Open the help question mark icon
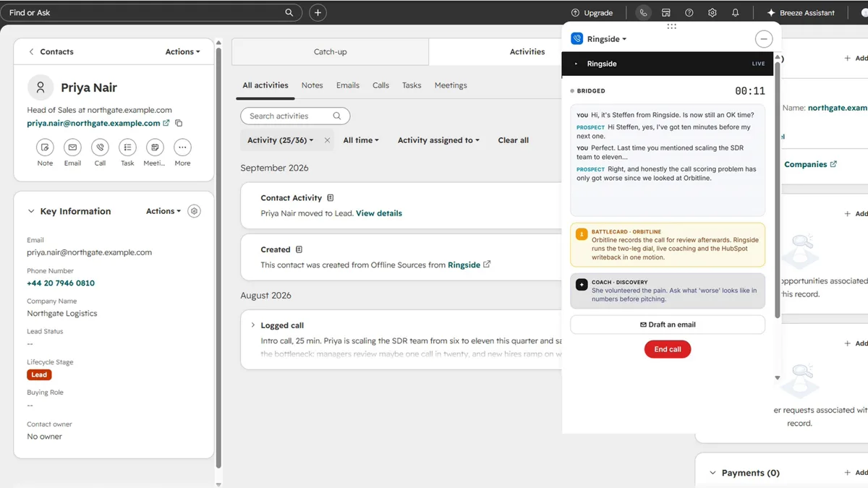This screenshot has width=868, height=488. click(x=689, y=12)
